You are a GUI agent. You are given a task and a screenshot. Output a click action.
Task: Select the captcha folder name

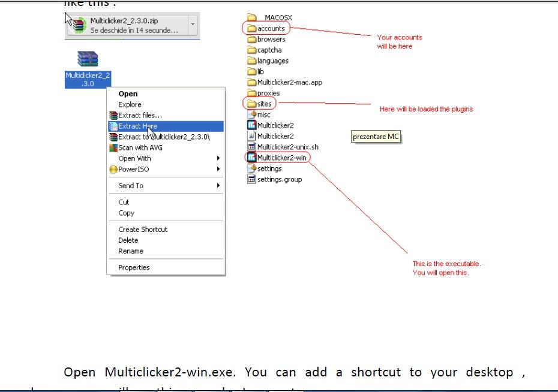coord(269,50)
